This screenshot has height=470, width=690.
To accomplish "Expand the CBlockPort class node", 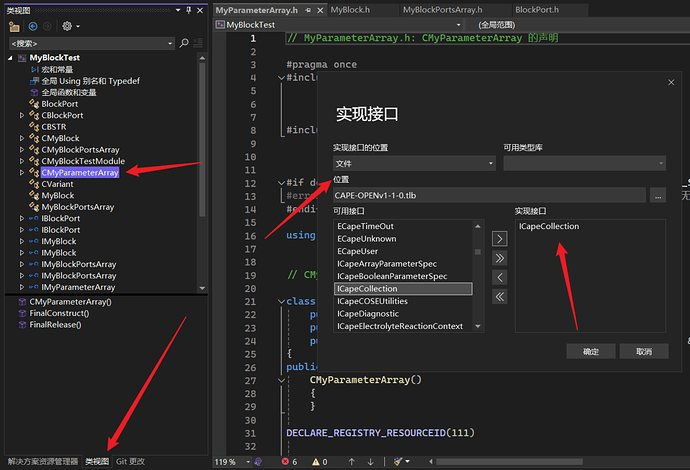I will [22, 115].
